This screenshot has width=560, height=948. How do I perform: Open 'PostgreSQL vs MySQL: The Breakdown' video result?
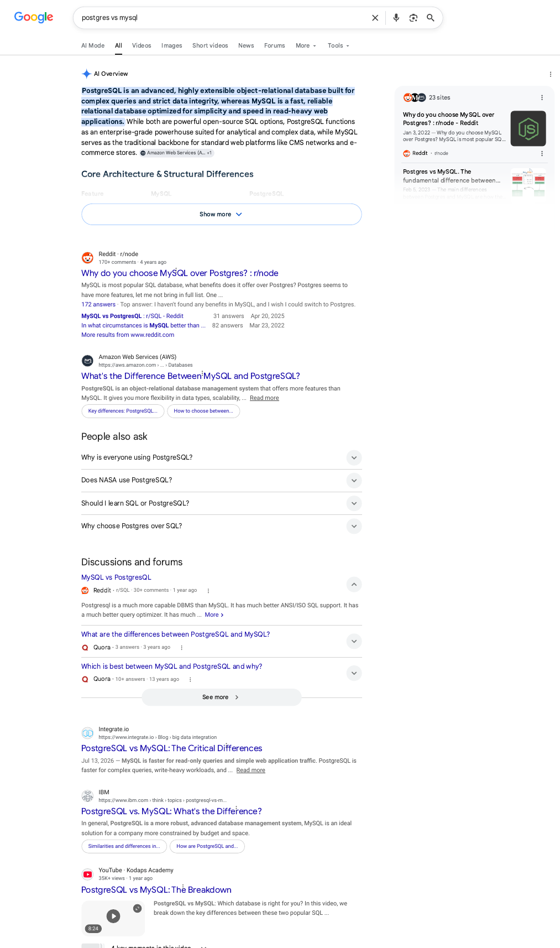156,890
